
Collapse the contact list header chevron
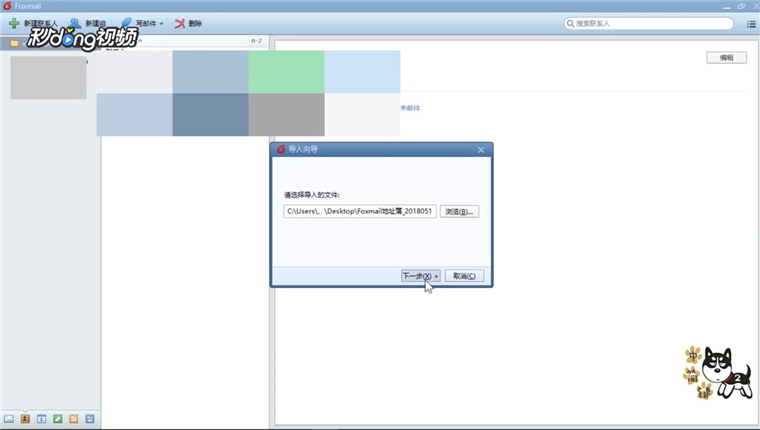point(140,41)
